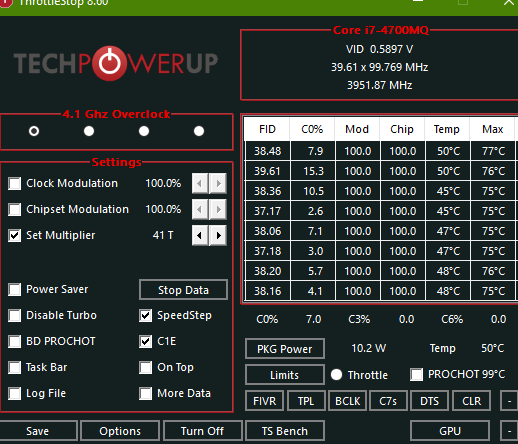Image resolution: width=518 pixels, height=444 pixels.
Task: Increase Chipset Modulation with right arrow
Action: (218, 209)
